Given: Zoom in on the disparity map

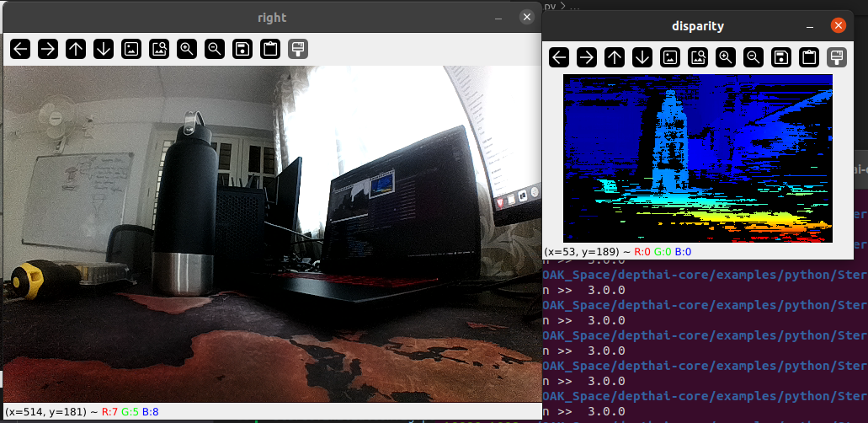Looking at the screenshot, I should click(726, 57).
